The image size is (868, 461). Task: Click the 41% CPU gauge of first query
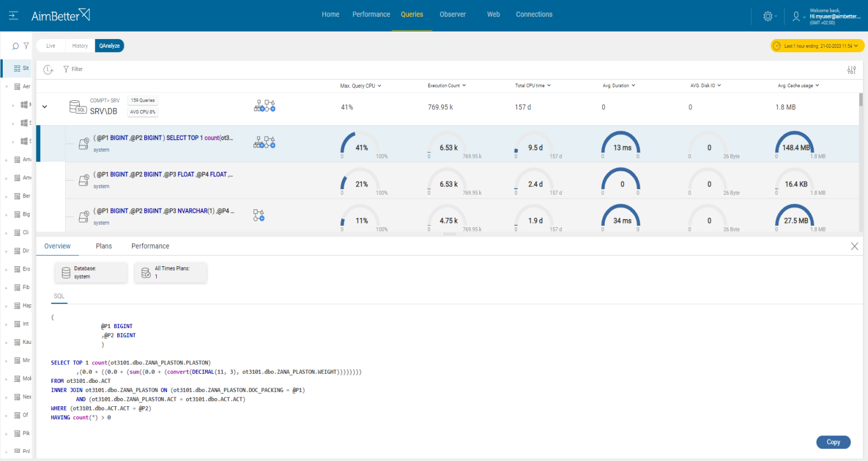click(361, 145)
